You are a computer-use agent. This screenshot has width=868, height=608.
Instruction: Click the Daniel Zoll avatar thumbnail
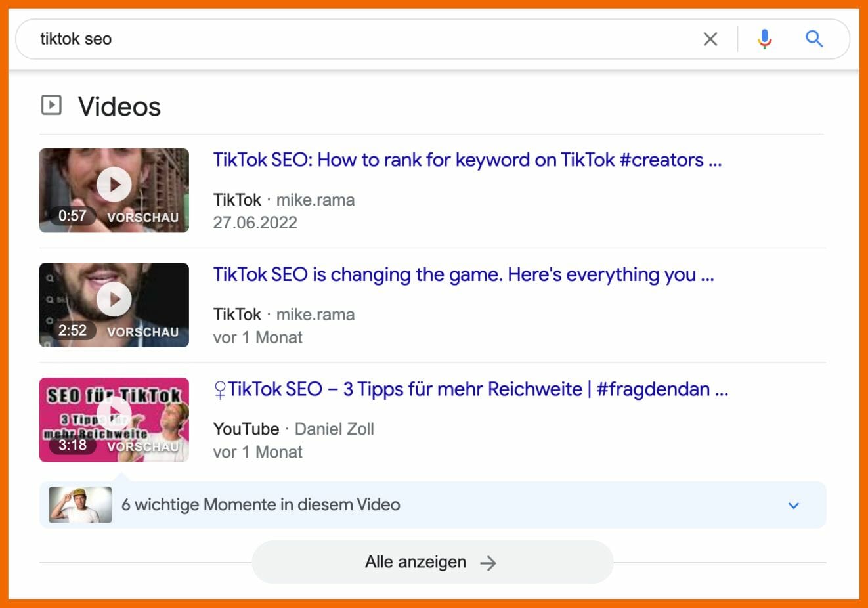pos(79,505)
